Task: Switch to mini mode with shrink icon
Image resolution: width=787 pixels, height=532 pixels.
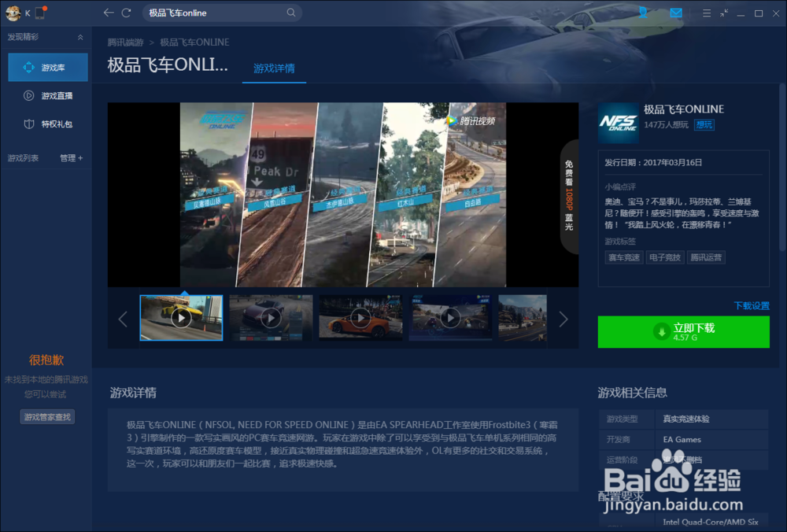Action: pos(724,13)
